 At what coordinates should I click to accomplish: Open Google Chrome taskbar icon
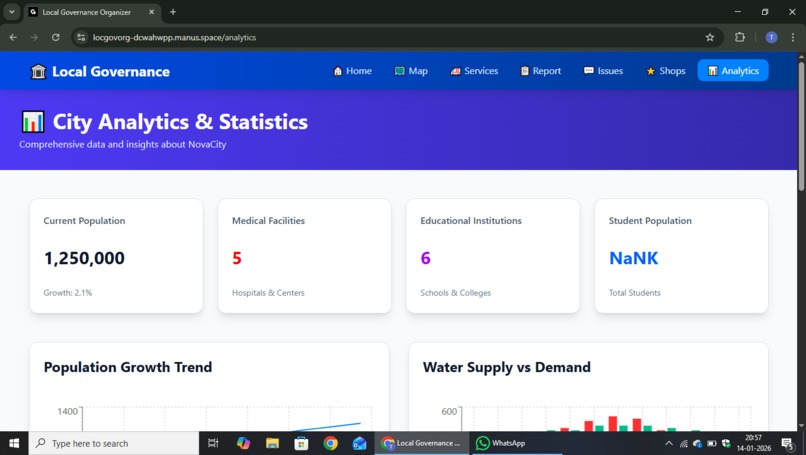point(331,443)
